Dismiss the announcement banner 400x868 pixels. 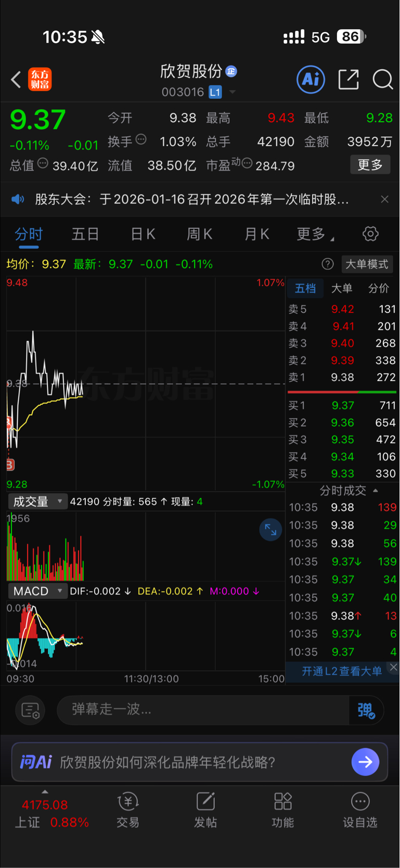(384, 199)
